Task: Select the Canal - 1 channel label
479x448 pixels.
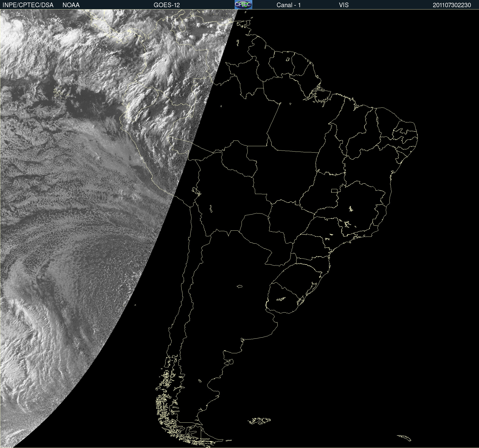Action: [x=289, y=5]
